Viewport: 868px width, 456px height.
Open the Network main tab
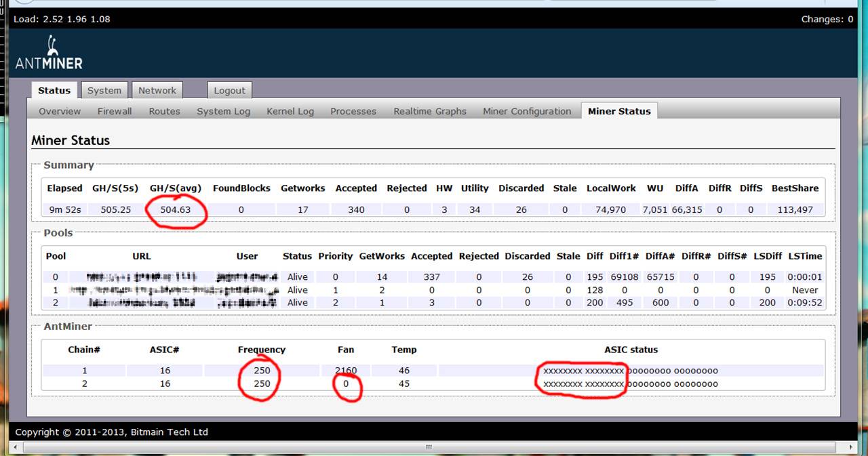(x=157, y=90)
